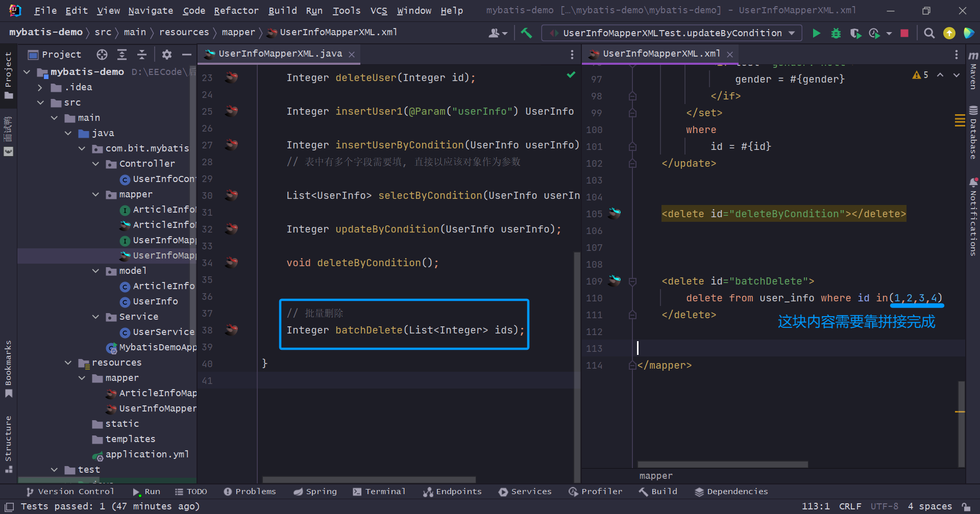The height and width of the screenshot is (514, 980).
Task: Click the XML editor horizontal scrollbar
Action: tap(722, 465)
